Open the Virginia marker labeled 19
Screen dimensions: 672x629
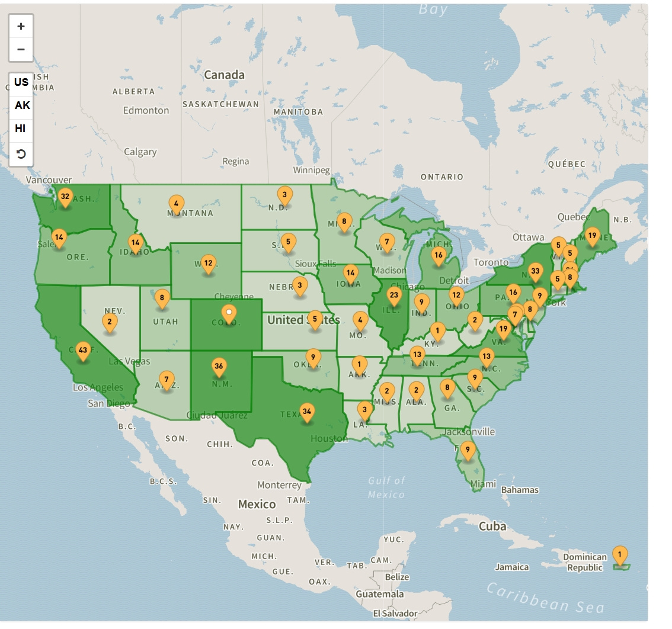pyautogui.click(x=503, y=330)
